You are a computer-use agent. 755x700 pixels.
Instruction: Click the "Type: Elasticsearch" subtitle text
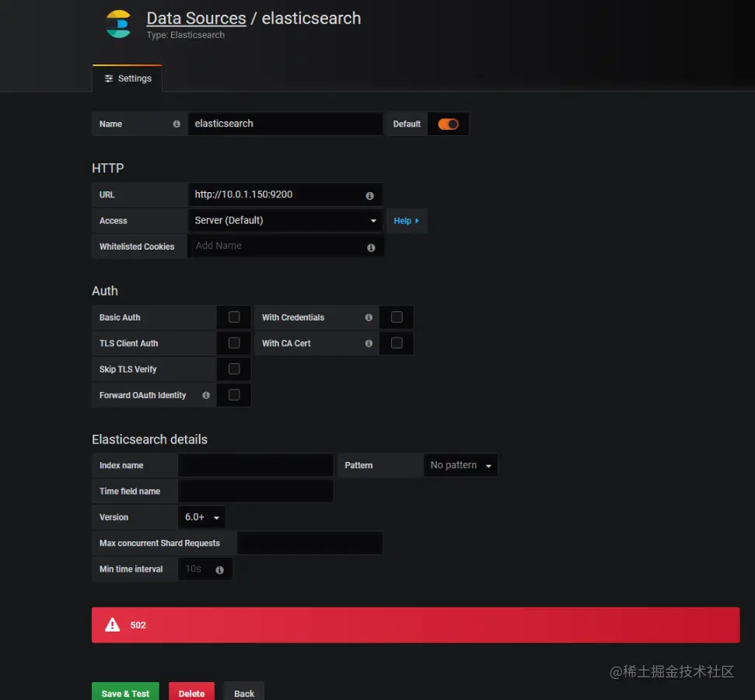click(185, 35)
